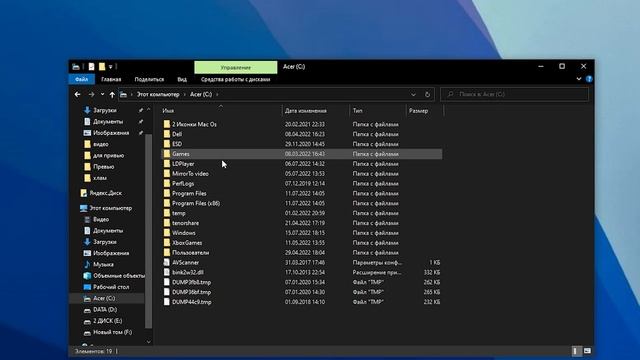Select Program Files (x86) folder icon
The height and width of the screenshot is (360, 640).
(x=167, y=203)
